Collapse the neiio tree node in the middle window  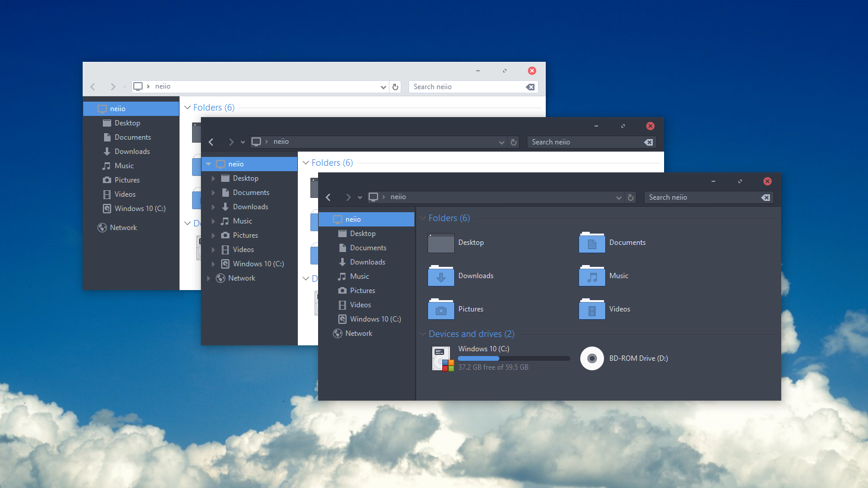208,164
